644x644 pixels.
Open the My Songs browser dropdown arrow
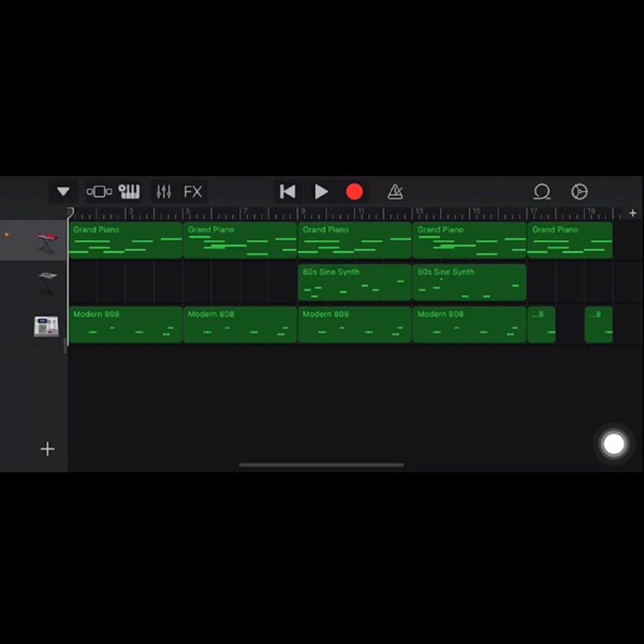[63, 191]
